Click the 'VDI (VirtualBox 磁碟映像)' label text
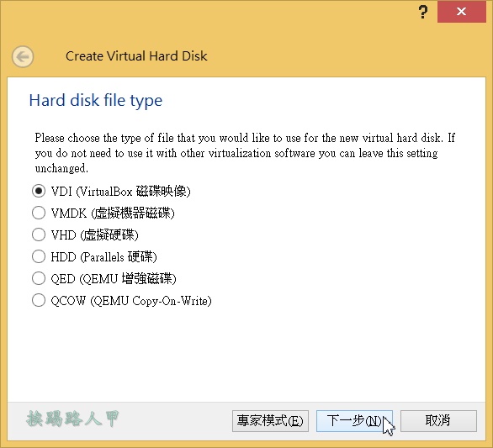The width and height of the screenshot is (493, 448). [121, 192]
